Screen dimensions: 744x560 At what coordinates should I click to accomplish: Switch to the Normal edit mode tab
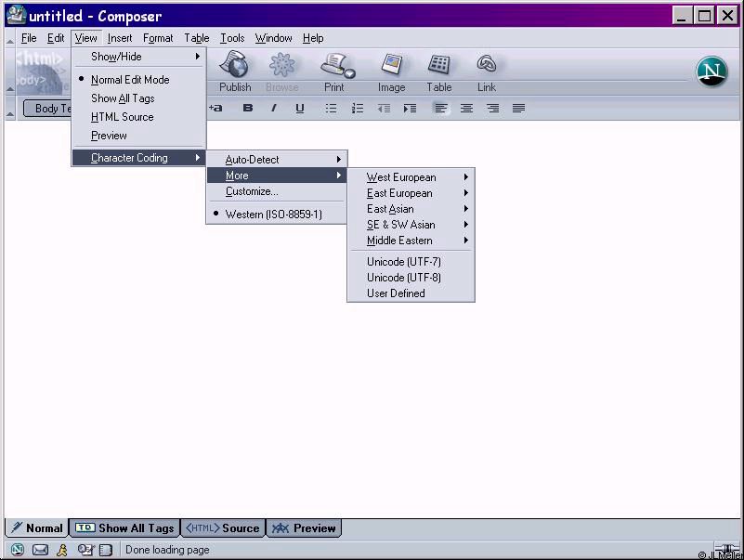point(37,527)
